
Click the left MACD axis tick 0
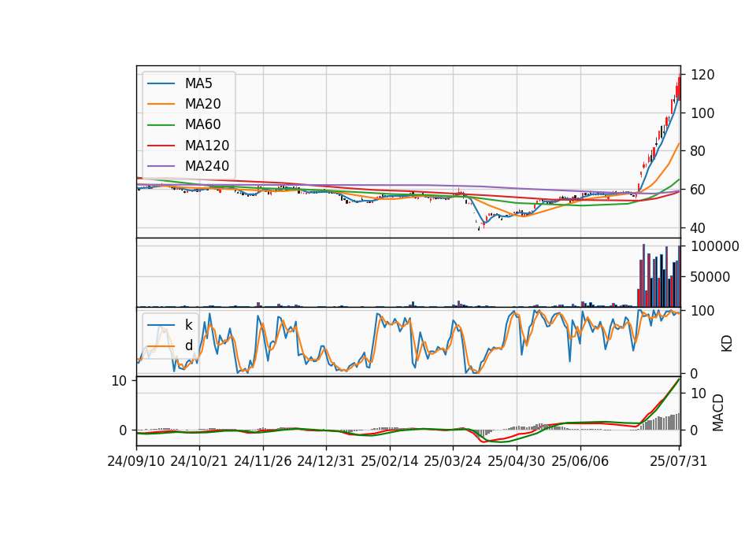coord(123,430)
